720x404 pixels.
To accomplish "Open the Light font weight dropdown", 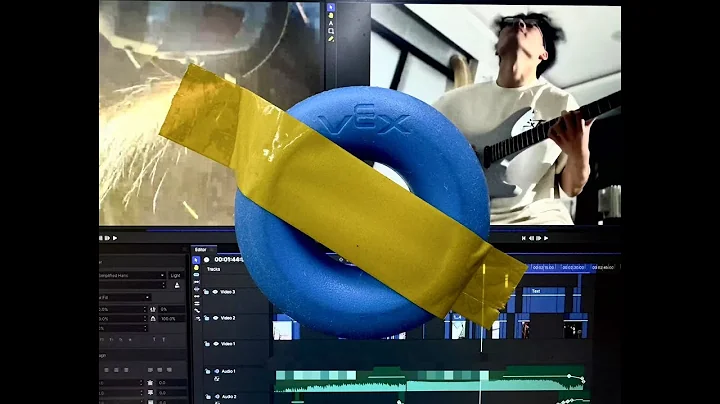I will coord(176,275).
